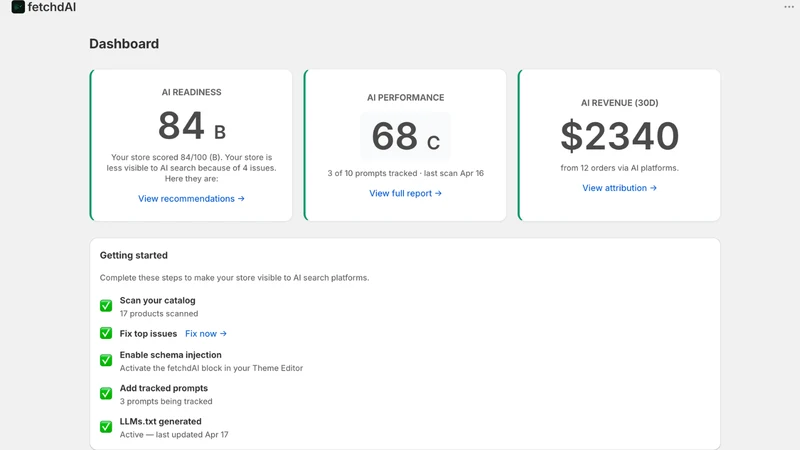Click 'Complete these steps' intro text

[234, 278]
